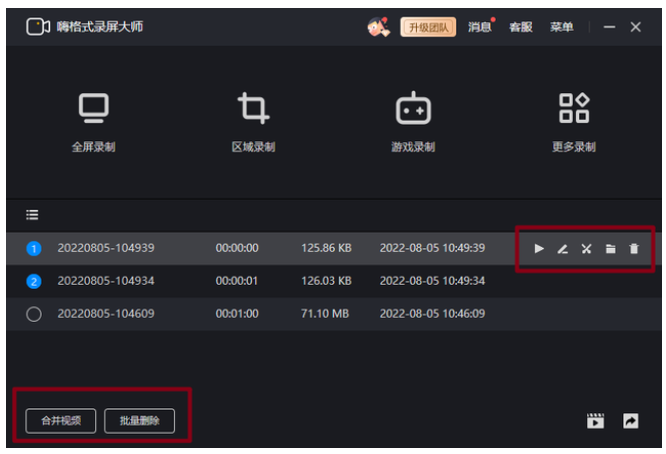
Task: Delete recording using the trash icon
Action: 633,249
